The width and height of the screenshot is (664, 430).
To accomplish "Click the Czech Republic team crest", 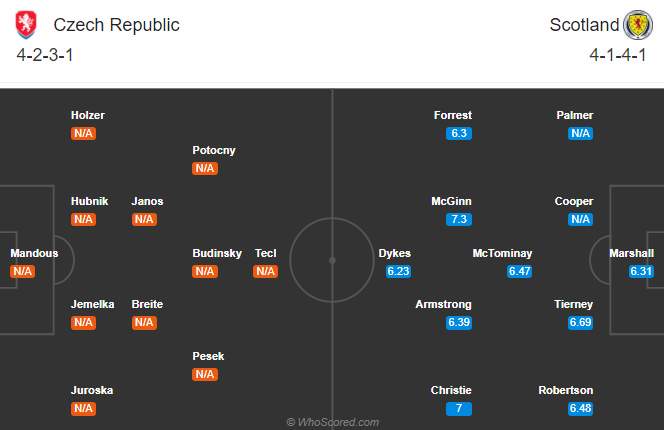I will pyautogui.click(x=26, y=25).
